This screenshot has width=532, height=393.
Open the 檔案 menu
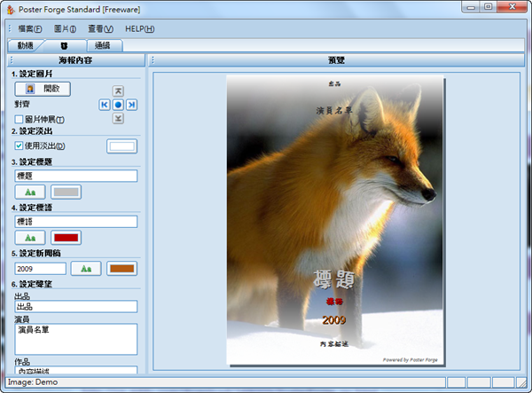point(30,29)
